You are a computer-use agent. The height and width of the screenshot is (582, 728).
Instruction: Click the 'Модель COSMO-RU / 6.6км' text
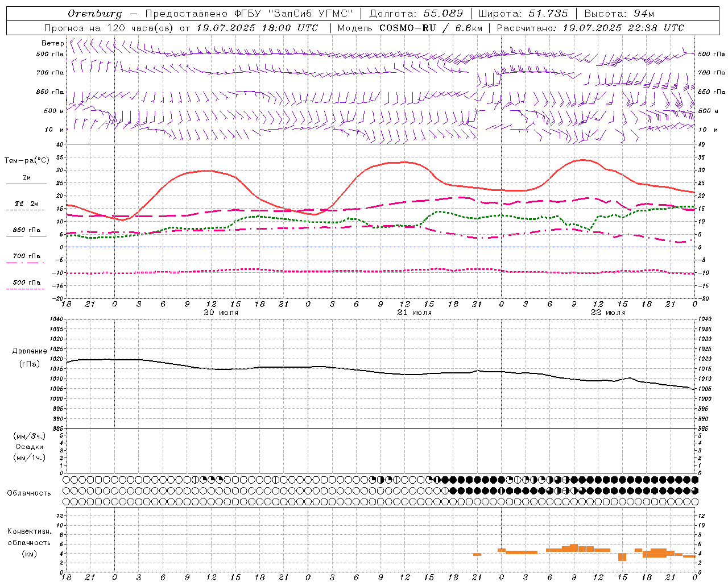409,28
